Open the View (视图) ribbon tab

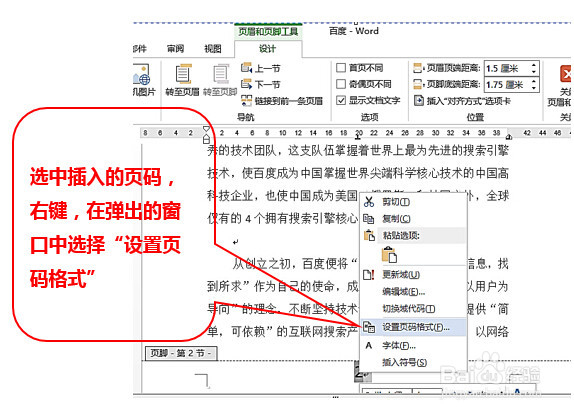click(213, 49)
